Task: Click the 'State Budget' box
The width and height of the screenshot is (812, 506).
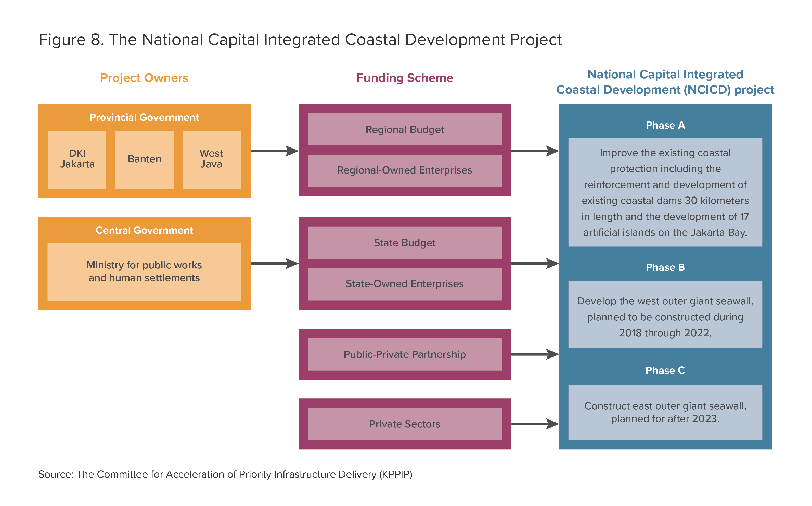Action: coord(405,243)
